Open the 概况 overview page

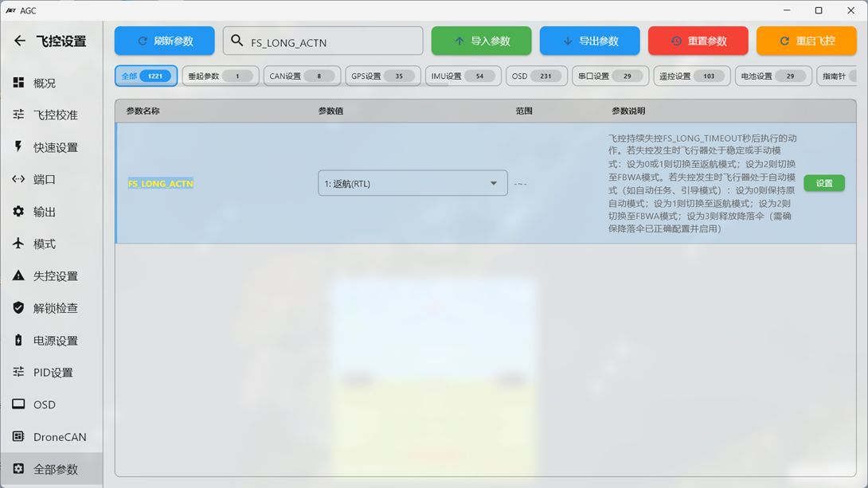point(45,83)
